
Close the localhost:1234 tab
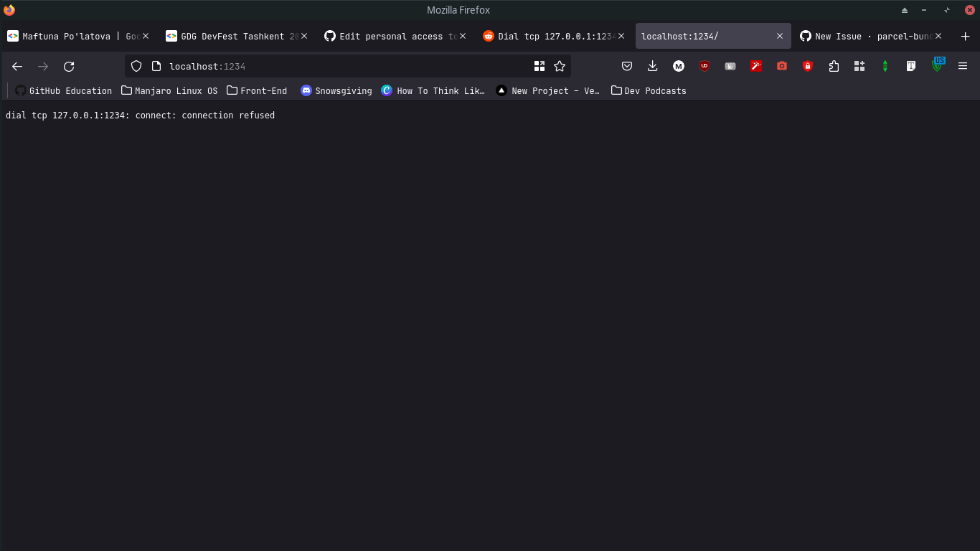(x=780, y=36)
